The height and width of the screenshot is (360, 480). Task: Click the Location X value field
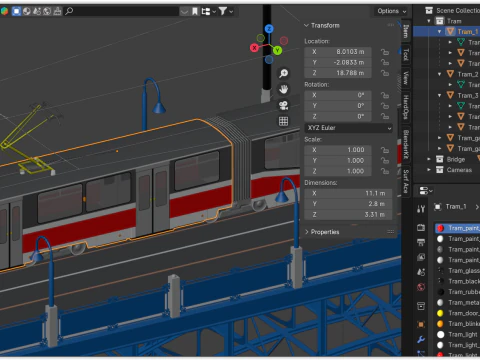click(338, 52)
